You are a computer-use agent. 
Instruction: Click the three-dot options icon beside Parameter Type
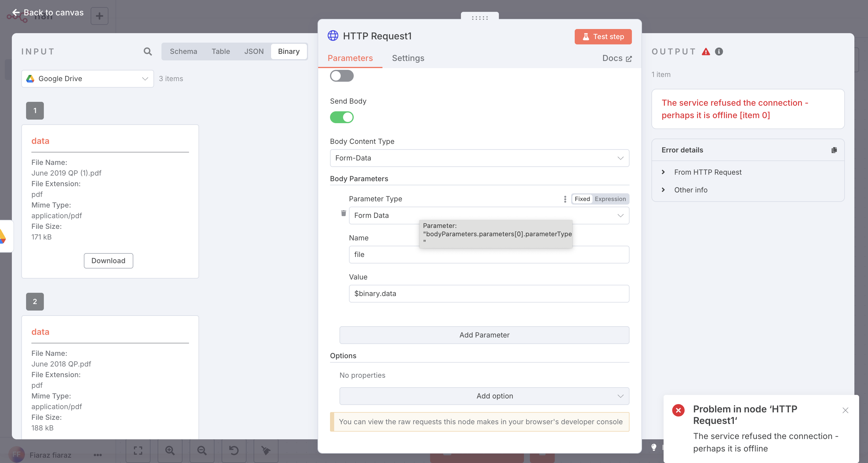[x=565, y=199]
